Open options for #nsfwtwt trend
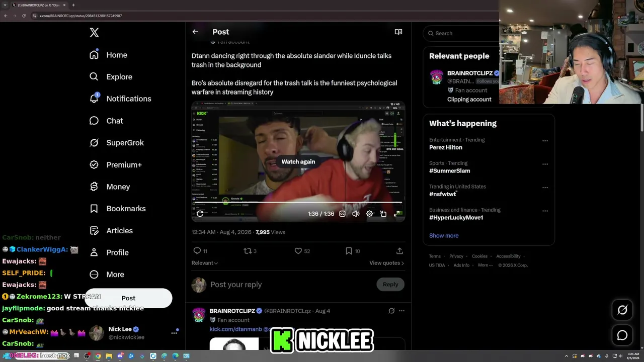The width and height of the screenshot is (644, 362). tap(545, 188)
